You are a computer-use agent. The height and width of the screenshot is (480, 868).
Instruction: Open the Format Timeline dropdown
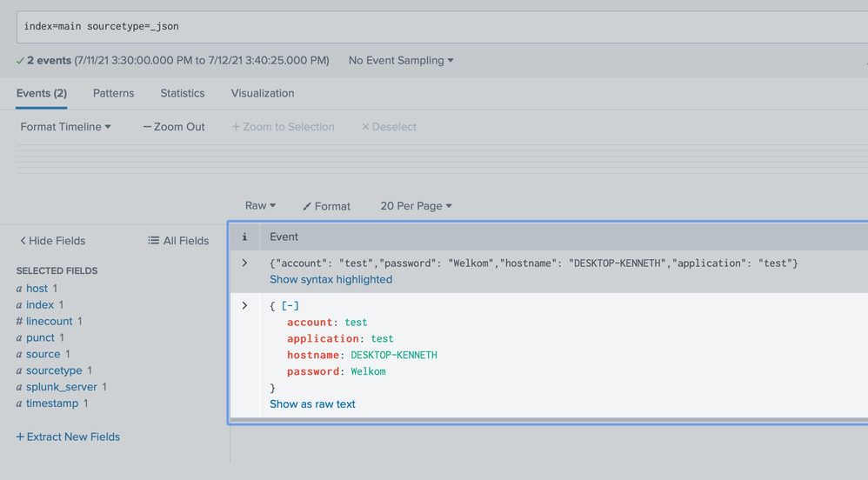click(66, 127)
